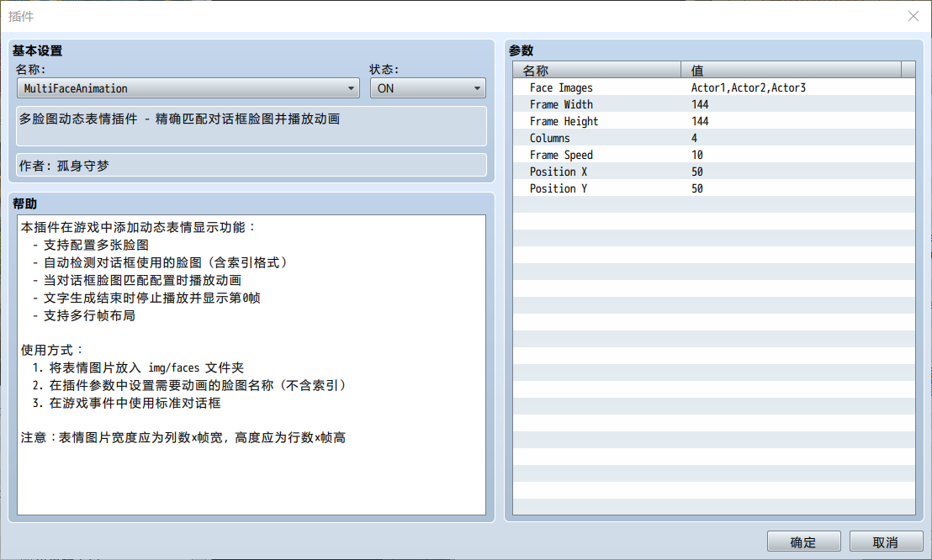Select the Face Images parameter row
The height and width of the screenshot is (560, 932).
pyautogui.click(x=714, y=87)
